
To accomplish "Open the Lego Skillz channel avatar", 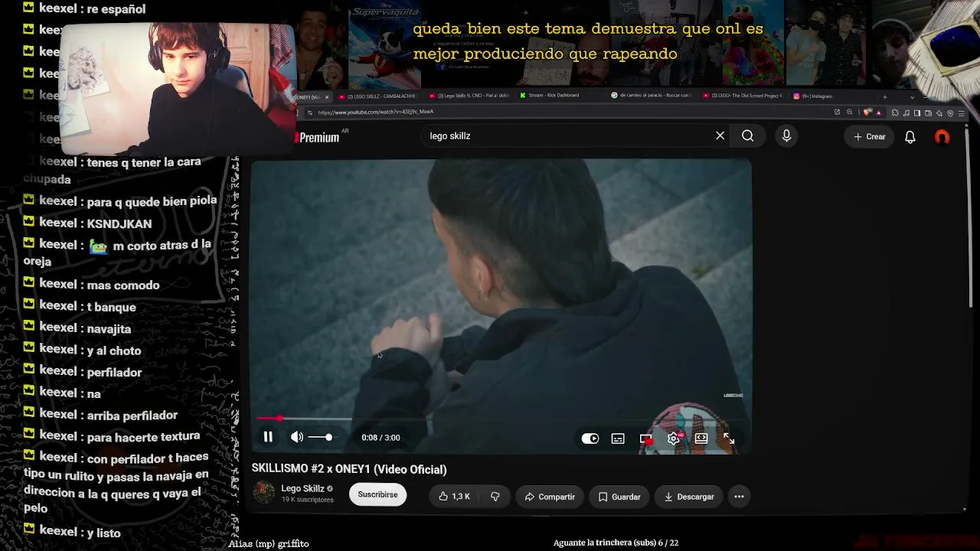I will 264,493.
